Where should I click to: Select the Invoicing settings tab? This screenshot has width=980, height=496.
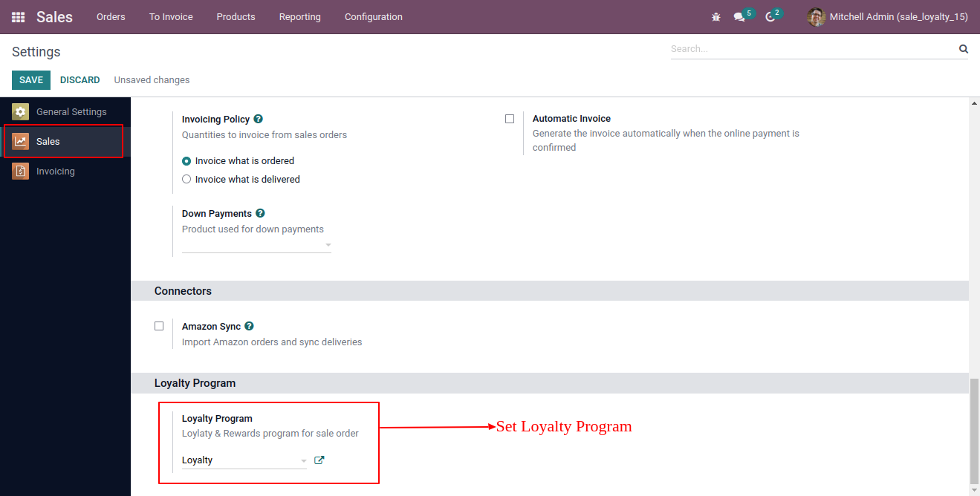65,171
